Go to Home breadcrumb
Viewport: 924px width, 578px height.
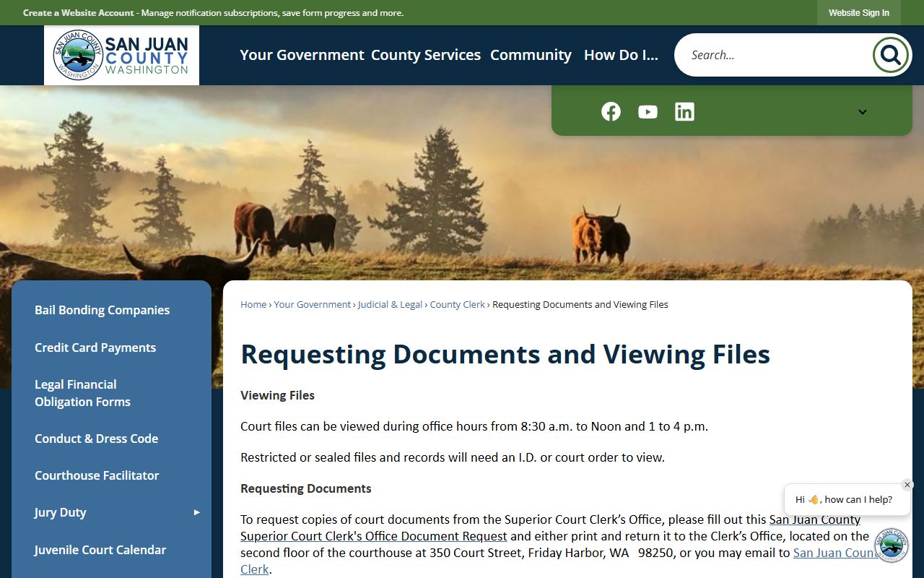coord(253,304)
